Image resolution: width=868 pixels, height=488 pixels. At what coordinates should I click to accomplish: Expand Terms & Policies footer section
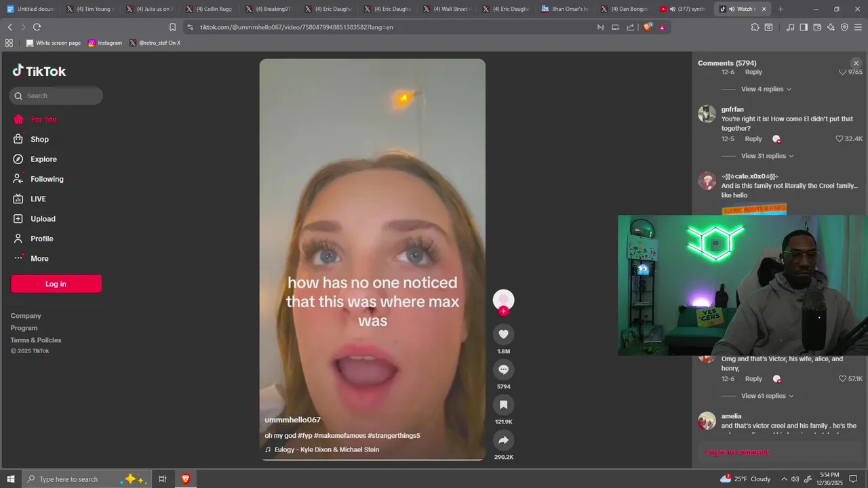click(x=36, y=340)
